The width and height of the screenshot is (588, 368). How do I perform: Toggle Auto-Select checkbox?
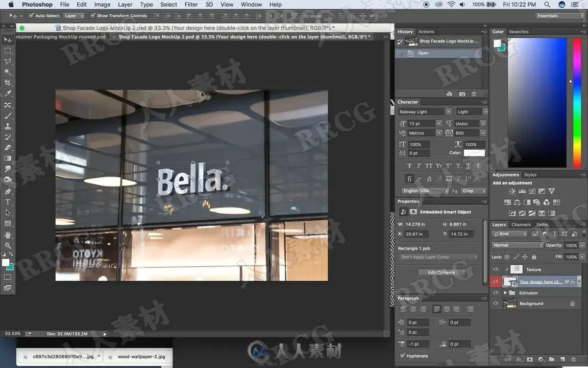(x=32, y=16)
